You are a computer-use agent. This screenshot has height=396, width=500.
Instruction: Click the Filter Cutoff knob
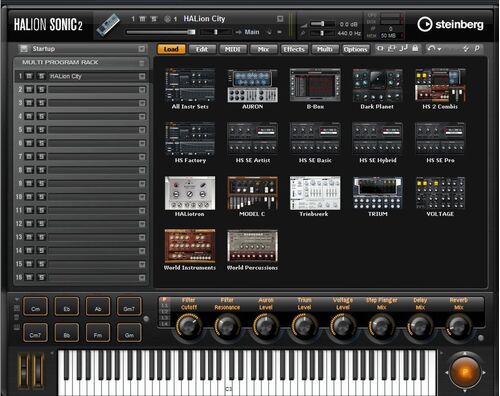click(x=188, y=327)
